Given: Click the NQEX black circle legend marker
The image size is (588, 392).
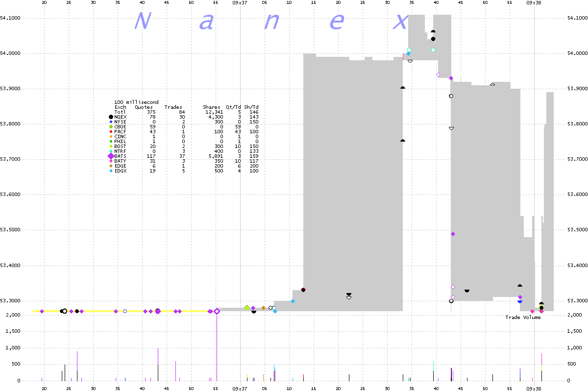Looking at the screenshot, I should (111, 117).
